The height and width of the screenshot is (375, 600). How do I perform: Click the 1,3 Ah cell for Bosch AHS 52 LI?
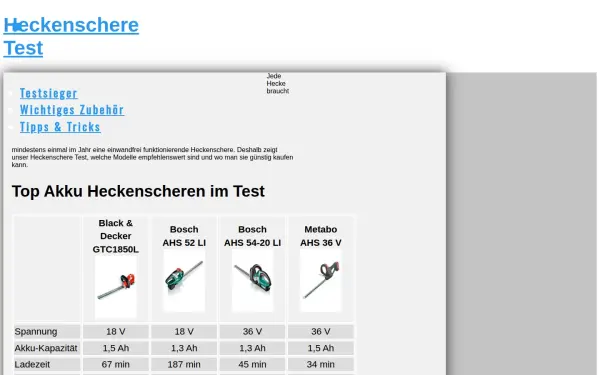point(184,348)
